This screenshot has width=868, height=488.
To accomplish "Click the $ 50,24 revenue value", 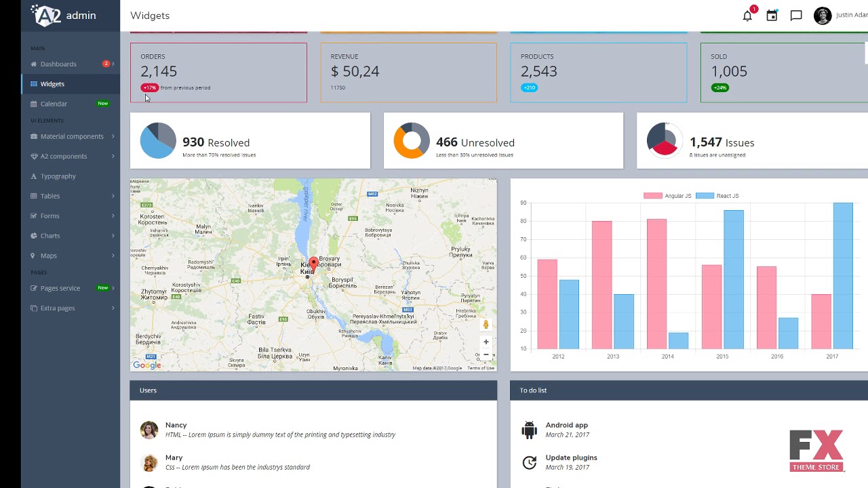I will [x=355, y=71].
